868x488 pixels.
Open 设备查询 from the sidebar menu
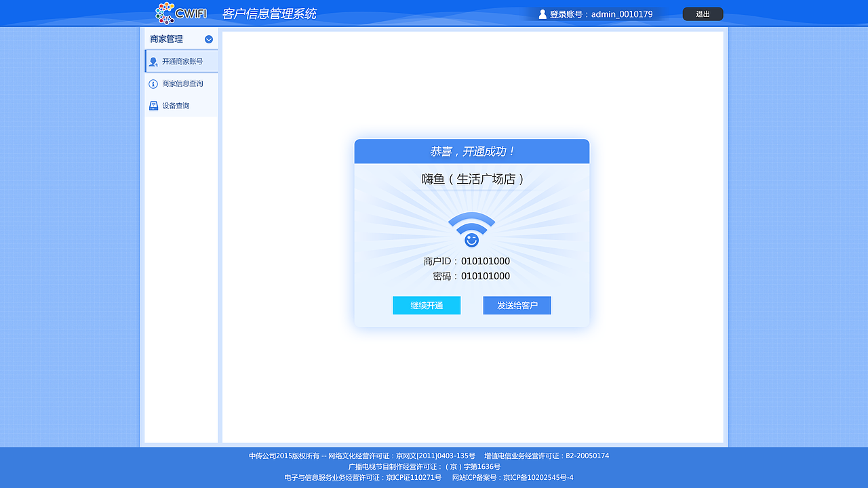click(176, 105)
